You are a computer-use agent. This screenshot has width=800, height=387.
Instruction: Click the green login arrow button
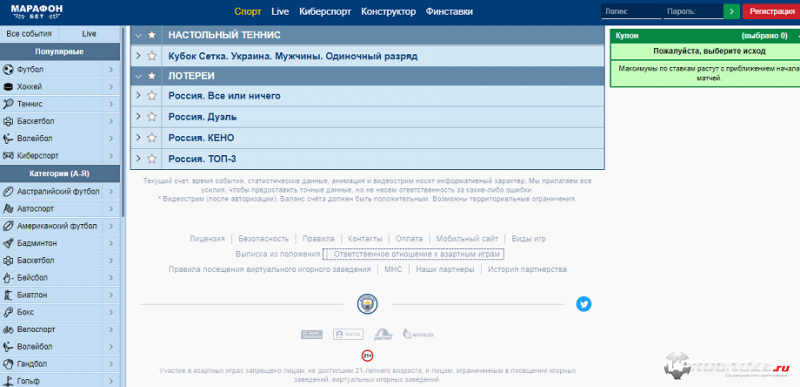click(732, 11)
